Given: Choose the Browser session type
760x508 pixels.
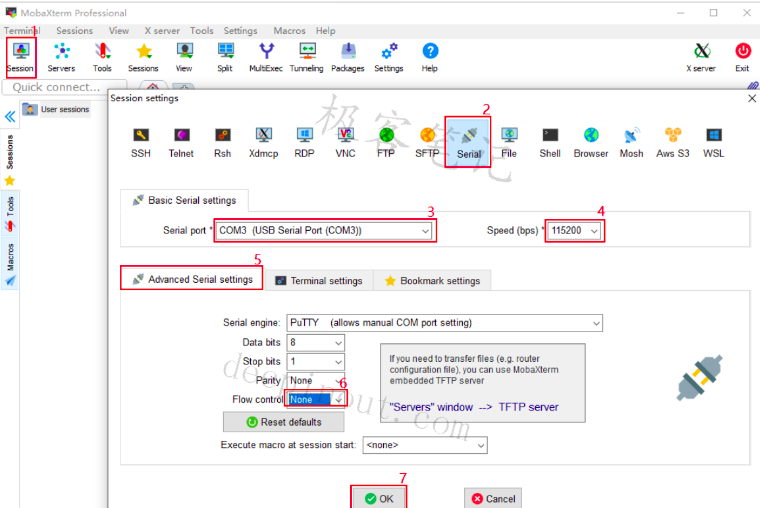Looking at the screenshot, I should tap(591, 143).
